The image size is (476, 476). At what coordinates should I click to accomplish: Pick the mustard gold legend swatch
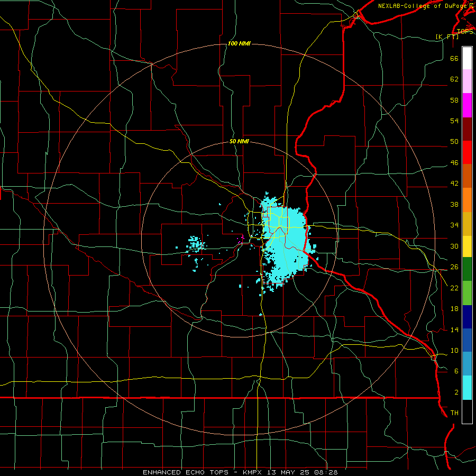(x=467, y=224)
